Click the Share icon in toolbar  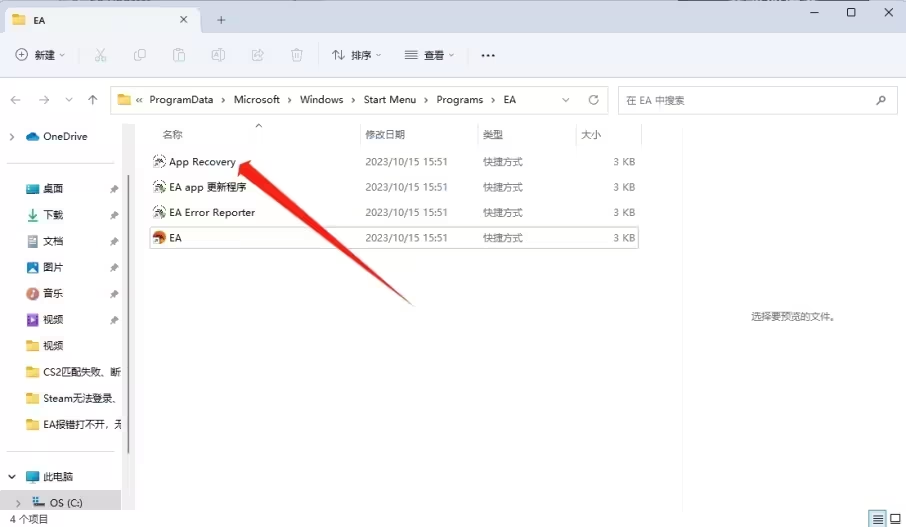pos(258,55)
